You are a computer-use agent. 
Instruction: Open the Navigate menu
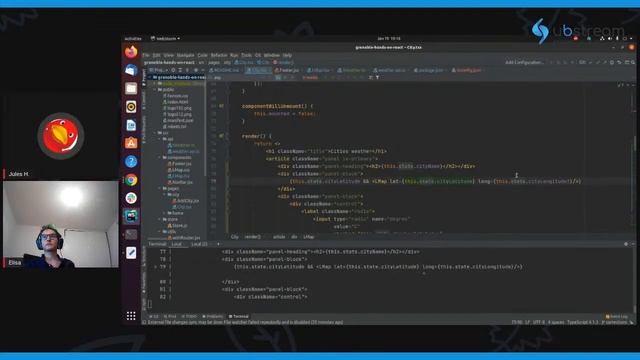coord(185,55)
